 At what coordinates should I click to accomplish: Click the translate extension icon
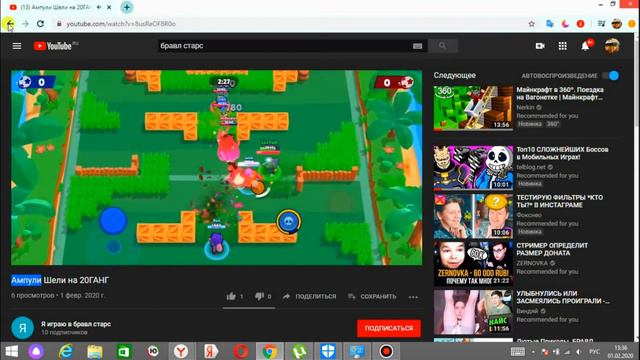click(x=550, y=24)
